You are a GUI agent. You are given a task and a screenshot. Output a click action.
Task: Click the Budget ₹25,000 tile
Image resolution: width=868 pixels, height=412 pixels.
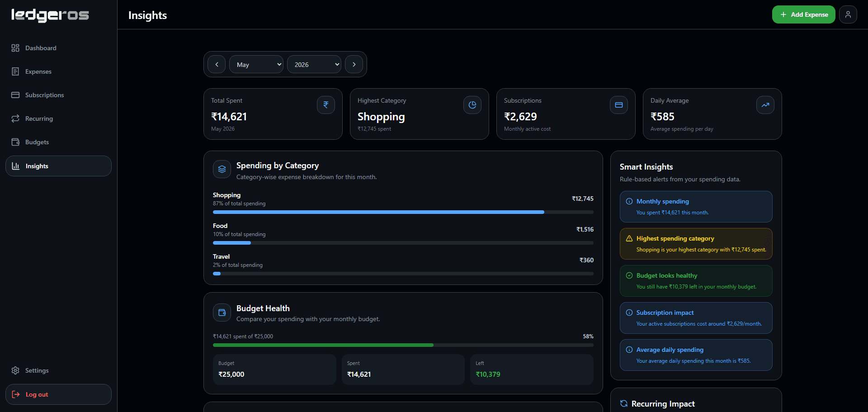[x=274, y=369]
